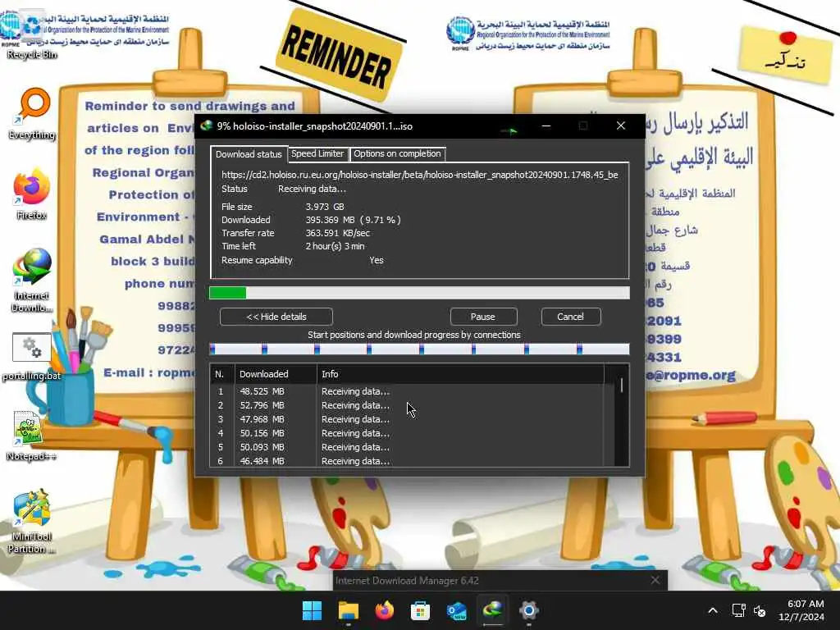Viewport: 840px width, 630px height.
Task: Switch to Internet Download Manager in taskbar
Action: pyautogui.click(x=492, y=610)
